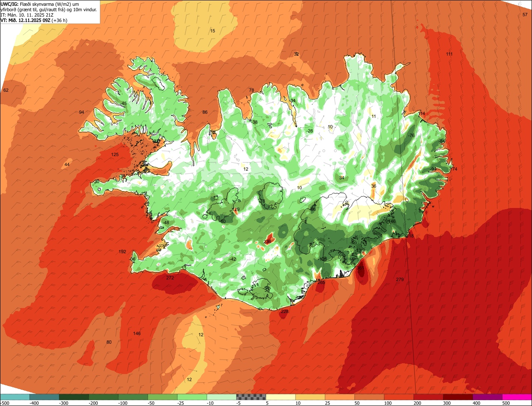Click the value 94 west of the Westfjords
The width and height of the screenshot is (532, 406).
[x=81, y=112]
